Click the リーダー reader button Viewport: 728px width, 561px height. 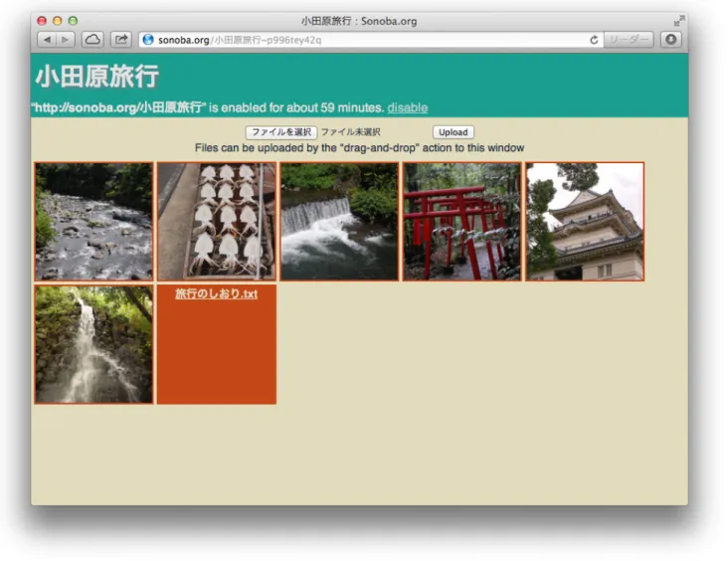tap(629, 40)
